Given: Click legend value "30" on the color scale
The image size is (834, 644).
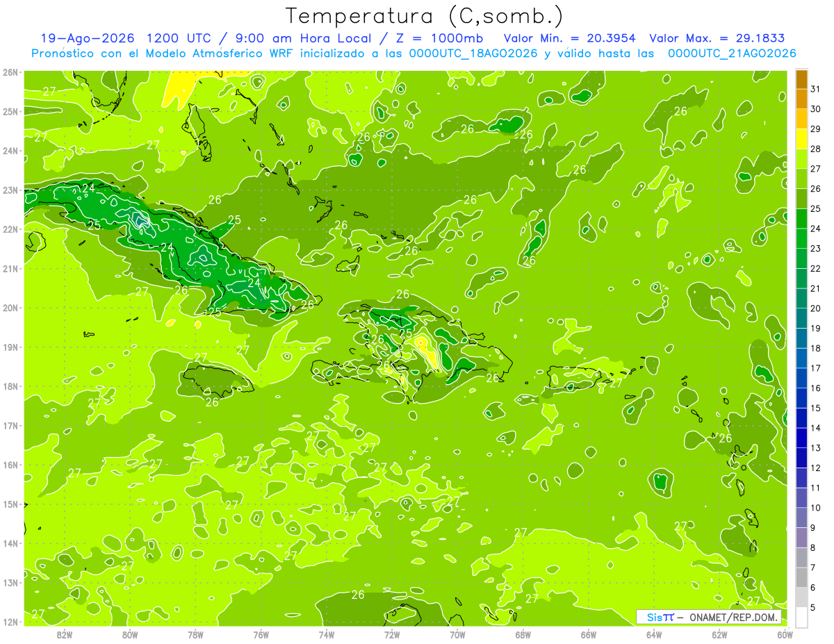Looking at the screenshot, I should pyautogui.click(x=815, y=109).
